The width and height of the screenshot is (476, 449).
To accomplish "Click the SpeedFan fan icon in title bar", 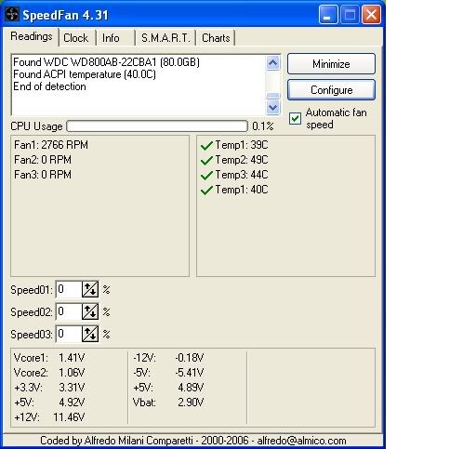I will [12, 15].
